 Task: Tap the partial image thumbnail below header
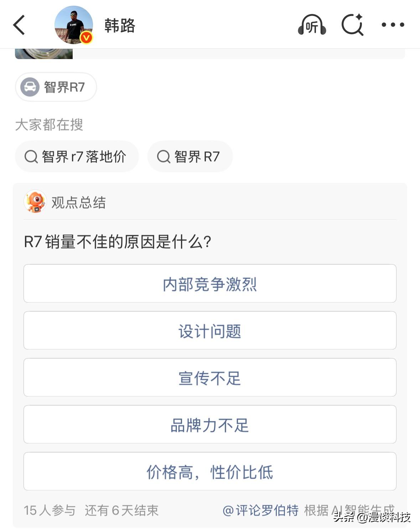tap(44, 54)
